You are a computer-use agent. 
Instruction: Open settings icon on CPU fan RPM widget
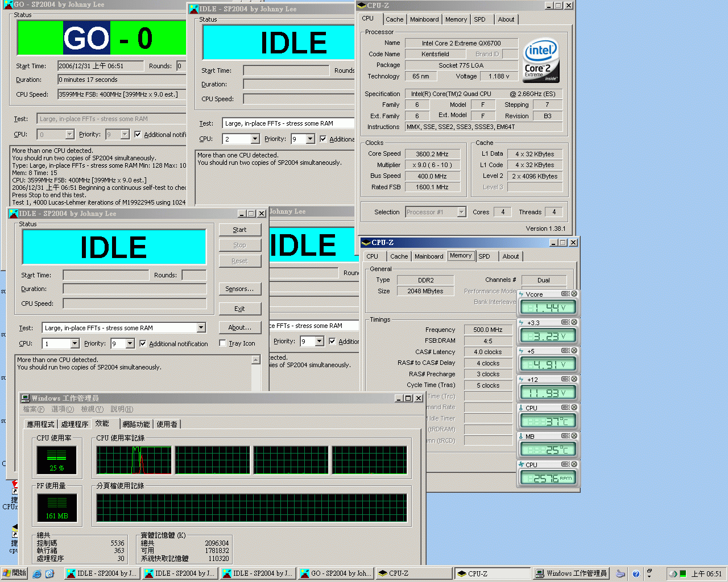coord(565,464)
